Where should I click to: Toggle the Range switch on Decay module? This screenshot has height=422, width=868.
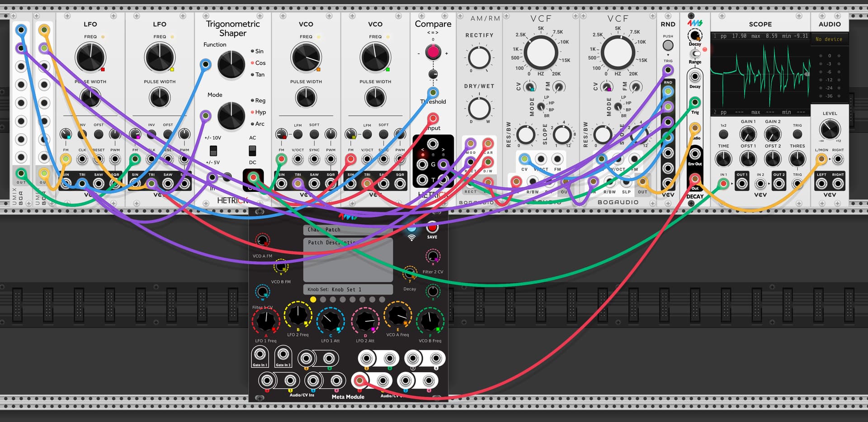pos(695,54)
